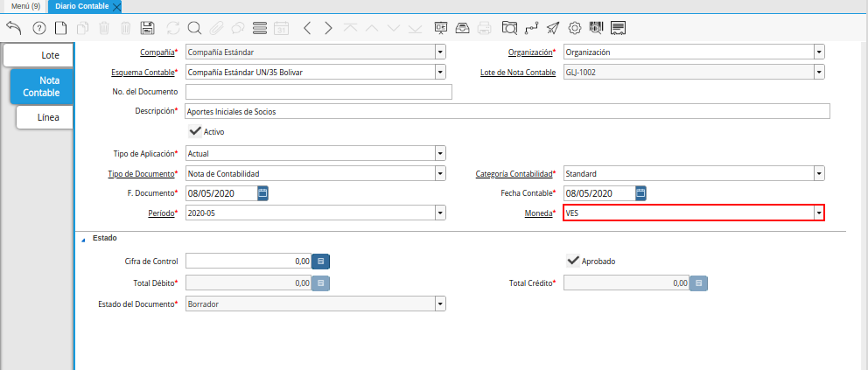Viewport: 868px width, 370px height.
Task: Open the Tipo de Documento dropdown
Action: (x=441, y=174)
